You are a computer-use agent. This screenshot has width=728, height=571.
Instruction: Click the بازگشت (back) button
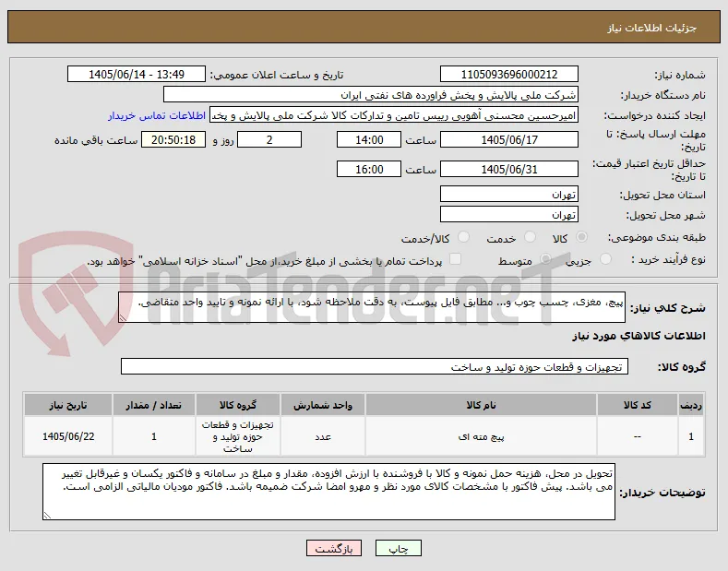tap(333, 548)
